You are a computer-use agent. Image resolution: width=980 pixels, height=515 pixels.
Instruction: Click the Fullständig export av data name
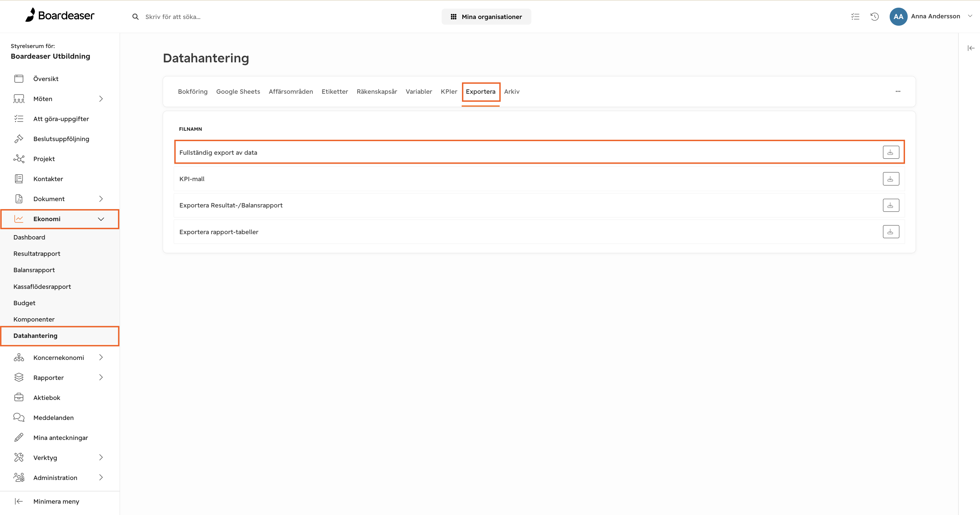tap(218, 153)
